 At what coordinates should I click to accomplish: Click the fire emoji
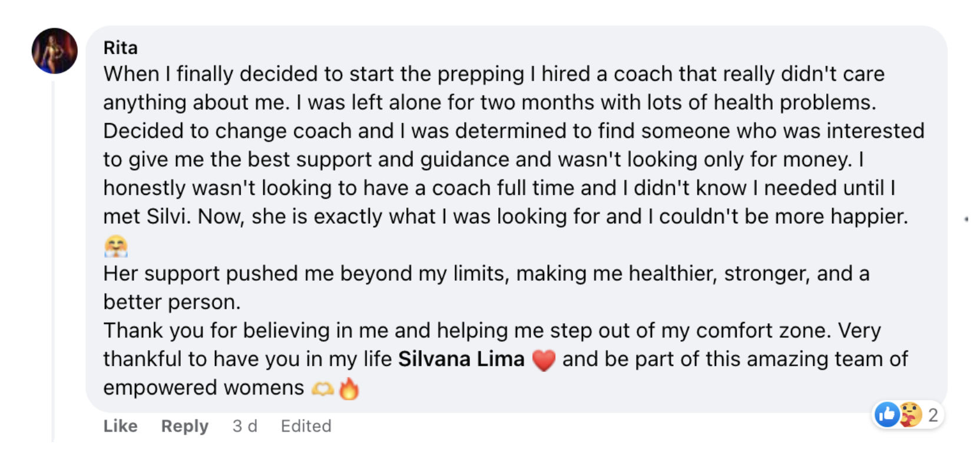349,389
